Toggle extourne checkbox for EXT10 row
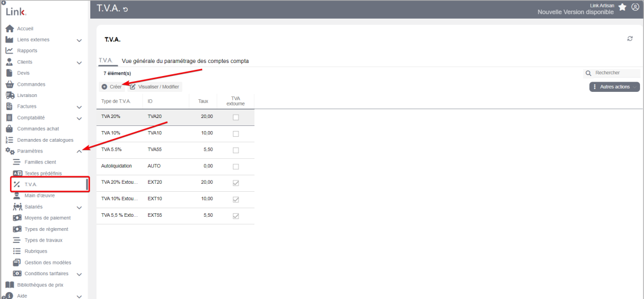 pos(236,199)
